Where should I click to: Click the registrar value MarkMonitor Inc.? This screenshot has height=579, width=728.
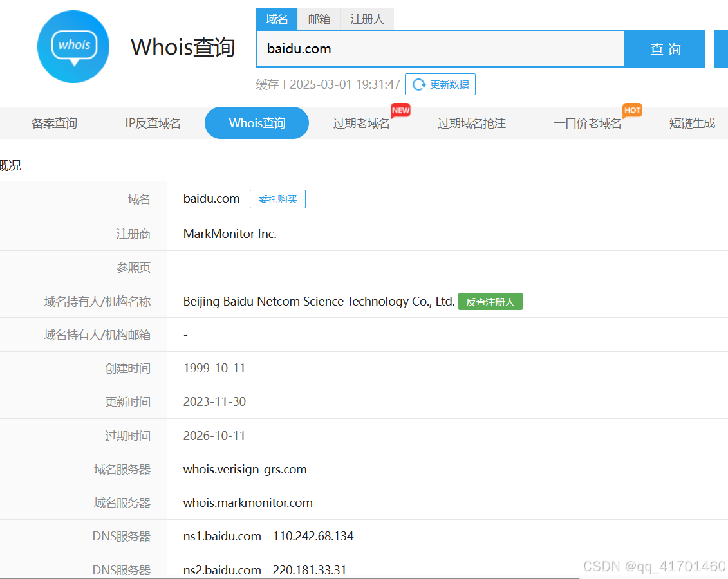tap(230, 234)
